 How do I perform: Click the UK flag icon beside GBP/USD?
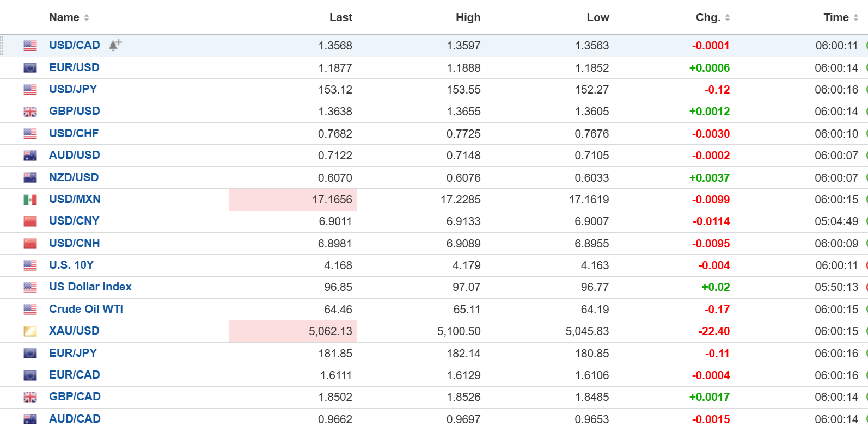(30, 112)
